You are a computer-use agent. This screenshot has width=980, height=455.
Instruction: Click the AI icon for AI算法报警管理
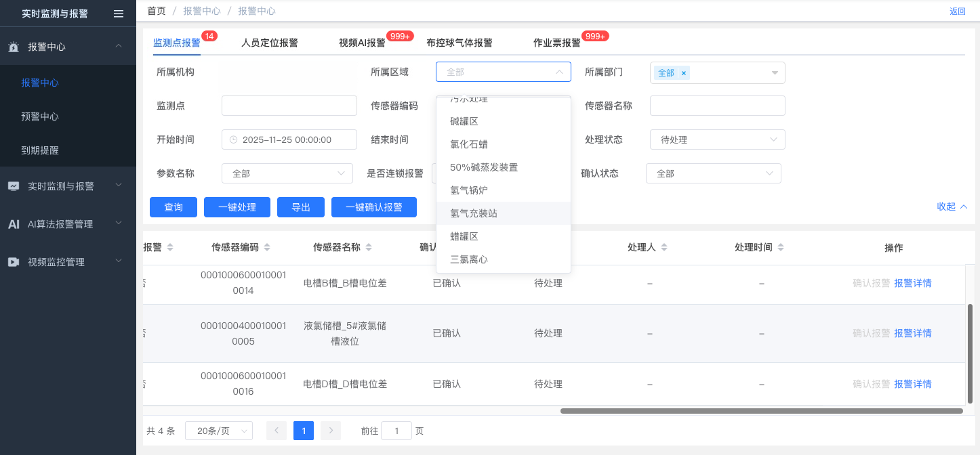tap(14, 224)
